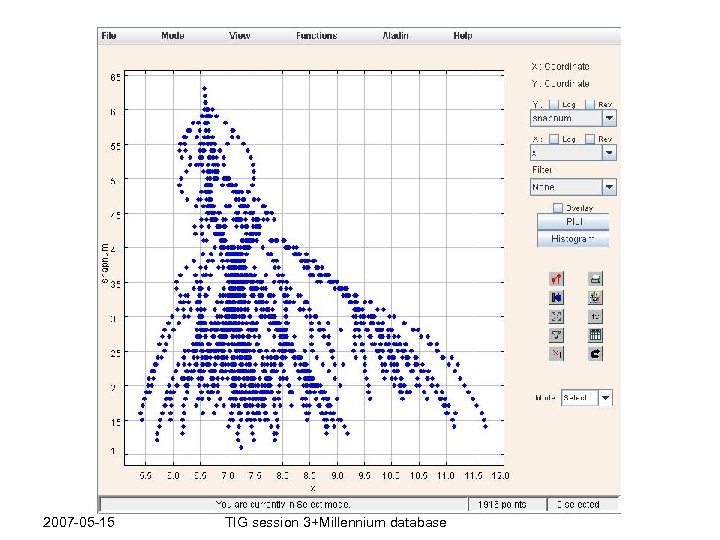Open the Mode dropdown showing Select
The width and height of the screenshot is (720, 540).
click(x=587, y=398)
